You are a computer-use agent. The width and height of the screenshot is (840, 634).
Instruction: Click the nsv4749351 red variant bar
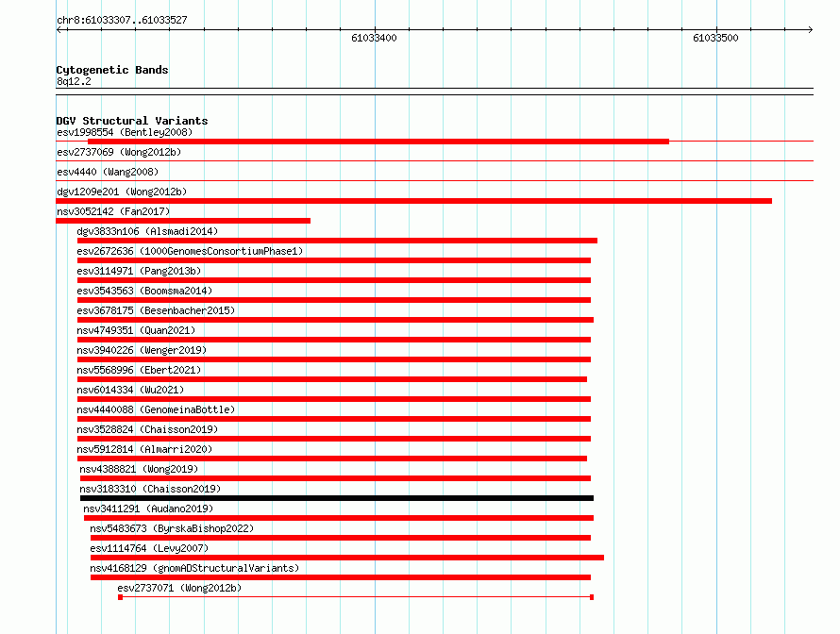click(334, 340)
